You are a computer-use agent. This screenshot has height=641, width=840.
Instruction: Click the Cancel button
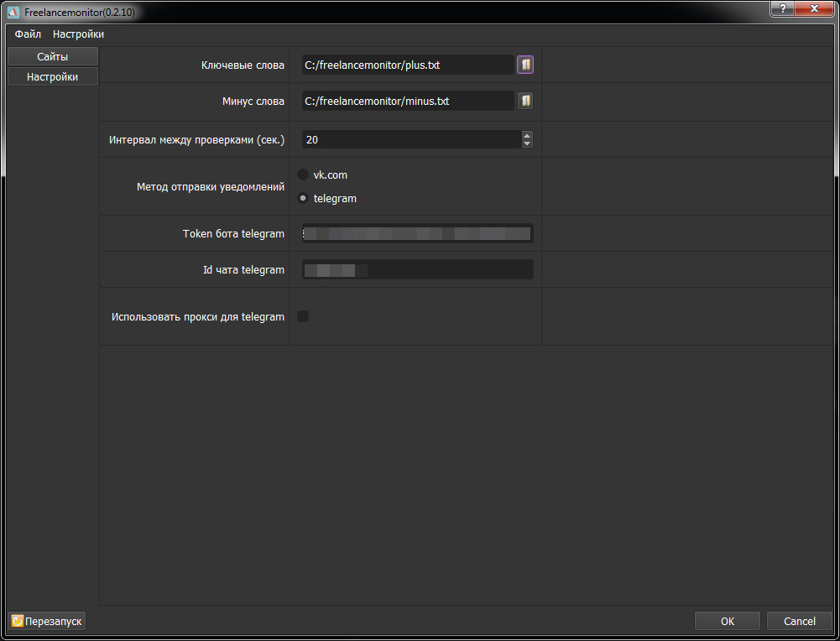point(799,621)
